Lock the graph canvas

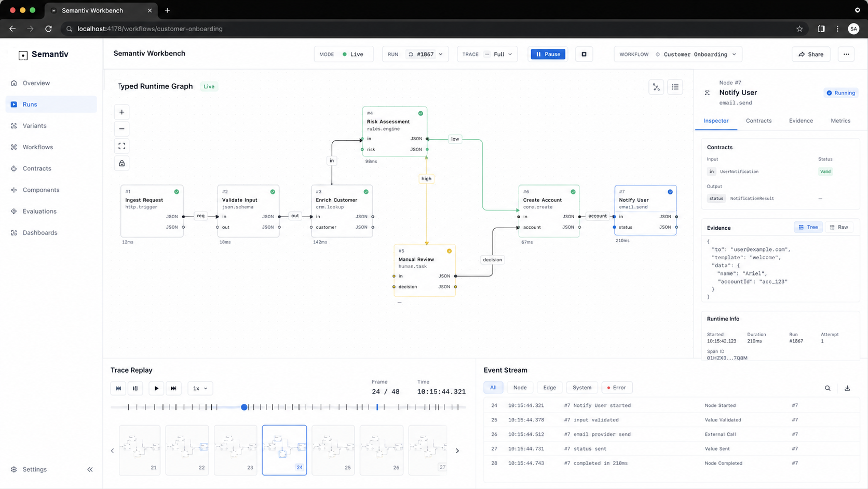121,163
